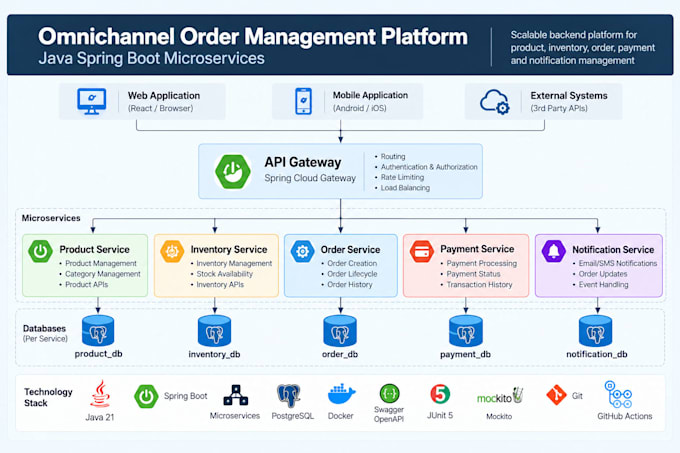Click the (React / Browser) caption
The width and height of the screenshot is (680, 453).
pos(160,108)
